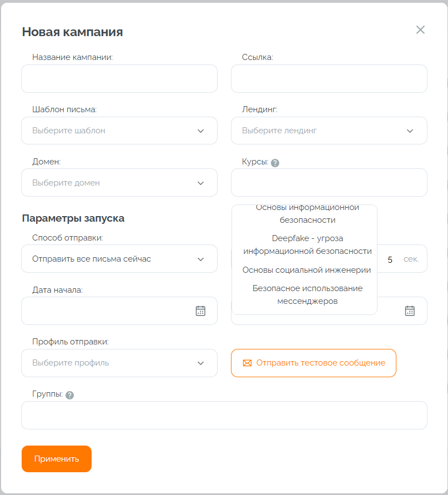Close the Новая кампания dialog
This screenshot has width=448, height=495.
(420, 30)
